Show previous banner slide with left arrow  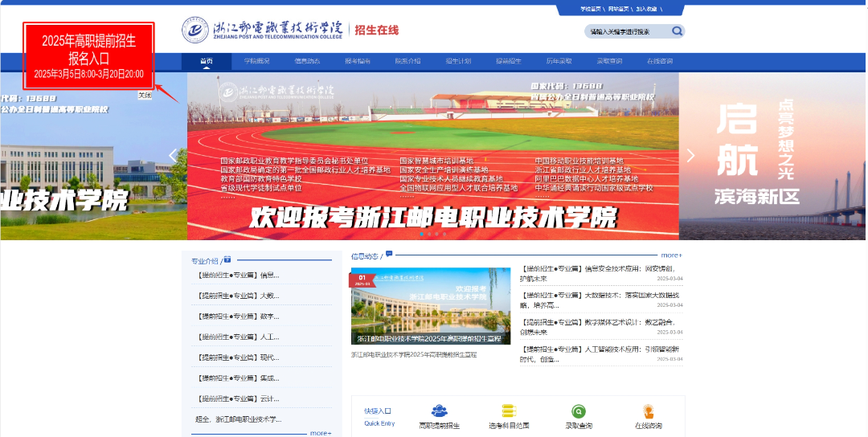coord(173,156)
